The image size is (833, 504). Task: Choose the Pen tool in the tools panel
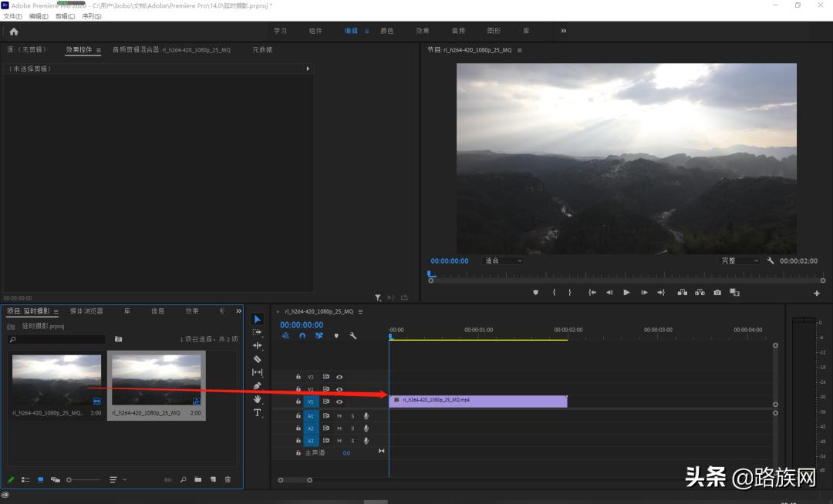tap(258, 385)
